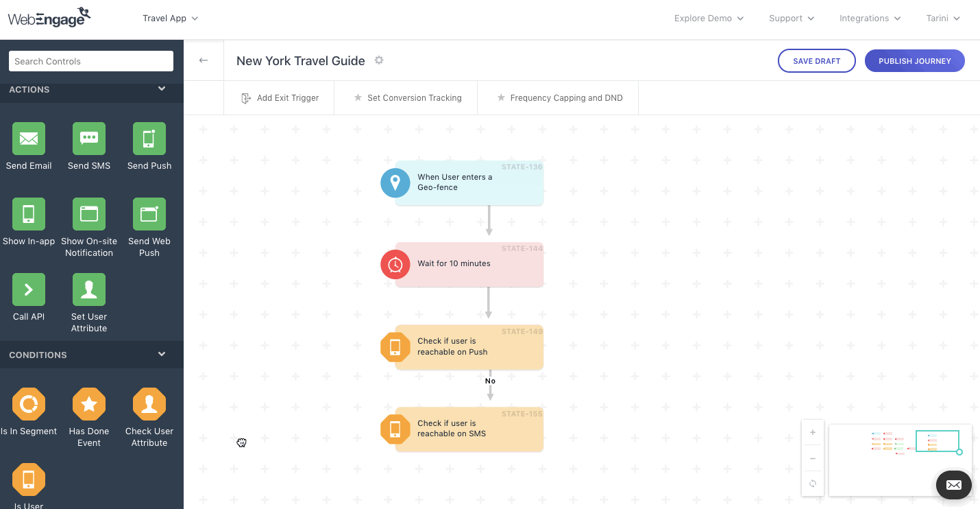Select the Send SMS action icon
980x509 pixels.
pos(89,139)
